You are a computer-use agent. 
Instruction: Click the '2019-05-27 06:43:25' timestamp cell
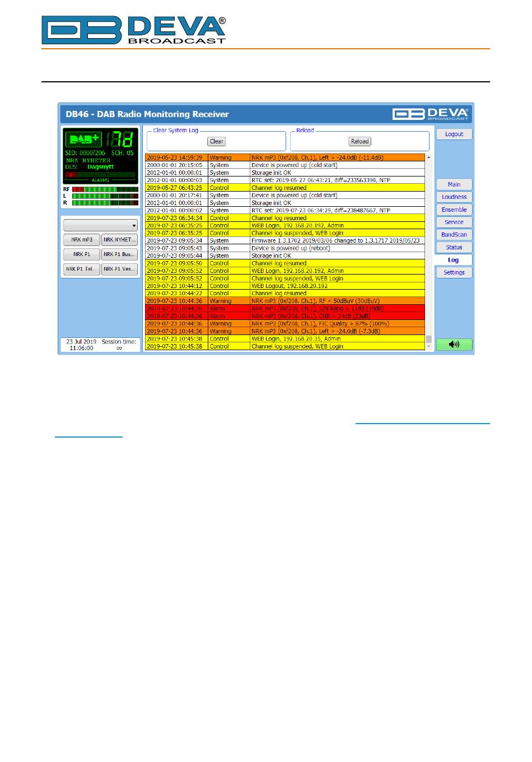coord(176,188)
